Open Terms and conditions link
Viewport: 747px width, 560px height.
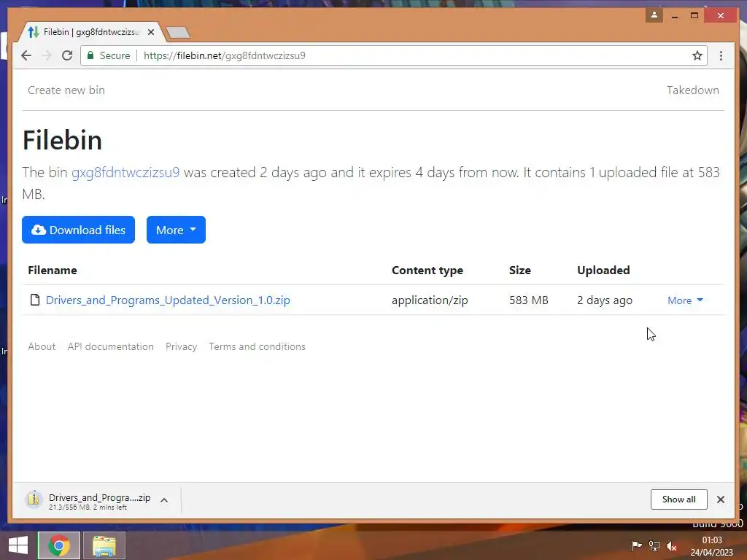[257, 346]
